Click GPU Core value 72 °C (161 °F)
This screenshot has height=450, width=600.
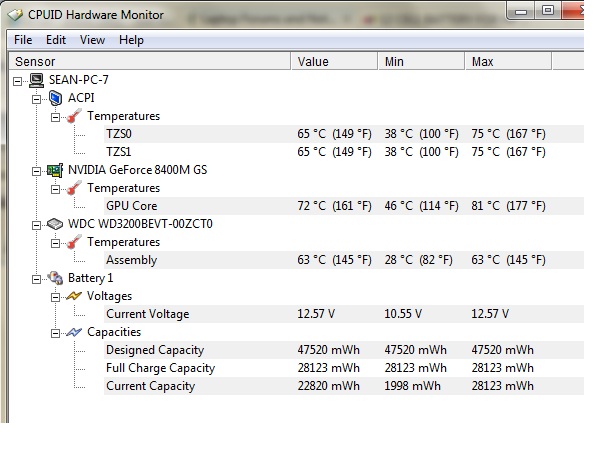334,206
